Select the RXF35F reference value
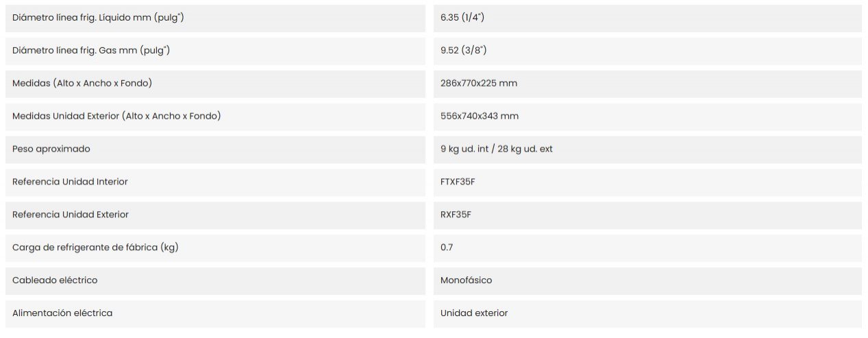 coord(647,215)
